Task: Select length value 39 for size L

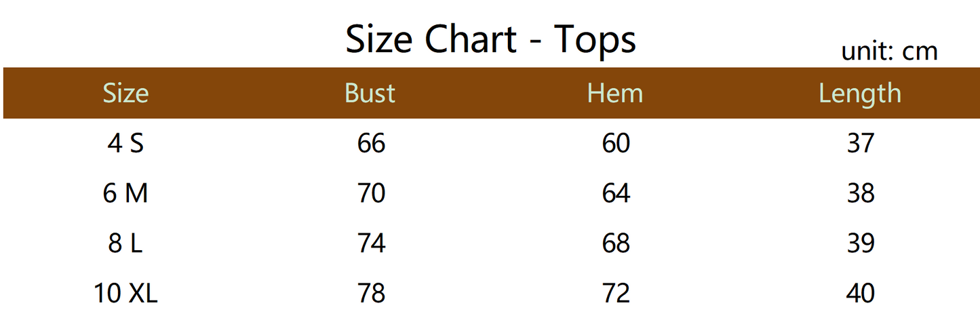Action: point(861,243)
